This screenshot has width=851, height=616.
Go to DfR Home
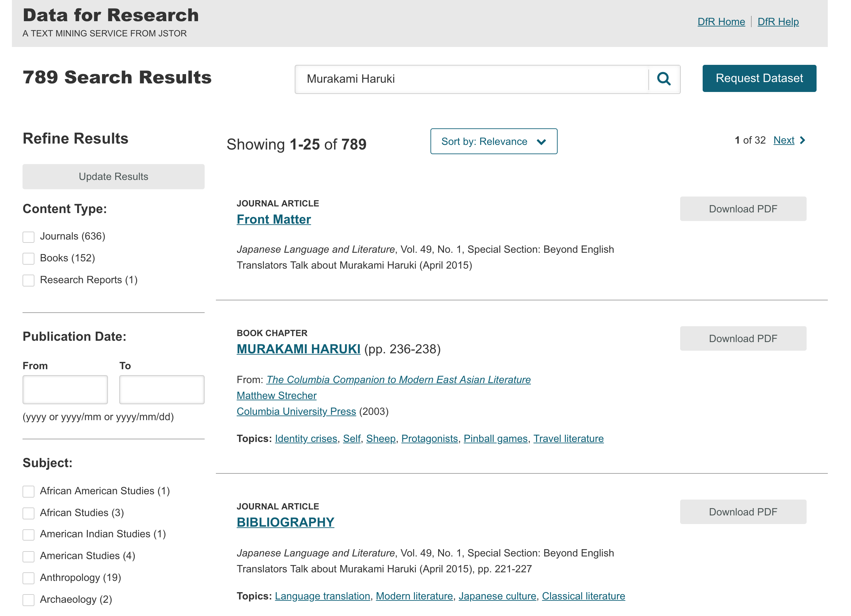click(721, 22)
